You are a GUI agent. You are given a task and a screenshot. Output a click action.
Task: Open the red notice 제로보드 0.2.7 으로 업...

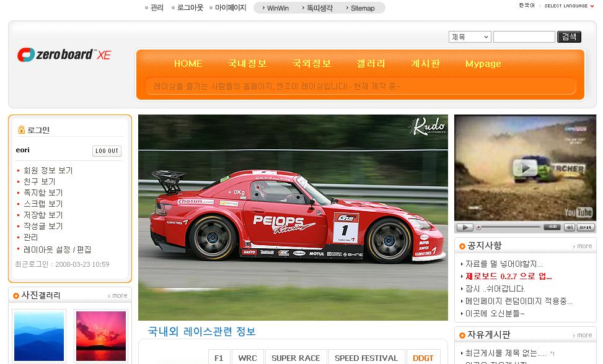(x=509, y=276)
